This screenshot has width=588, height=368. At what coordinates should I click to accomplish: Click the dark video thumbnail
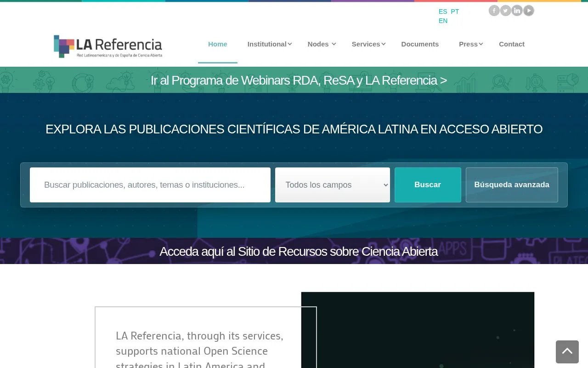pos(418,330)
